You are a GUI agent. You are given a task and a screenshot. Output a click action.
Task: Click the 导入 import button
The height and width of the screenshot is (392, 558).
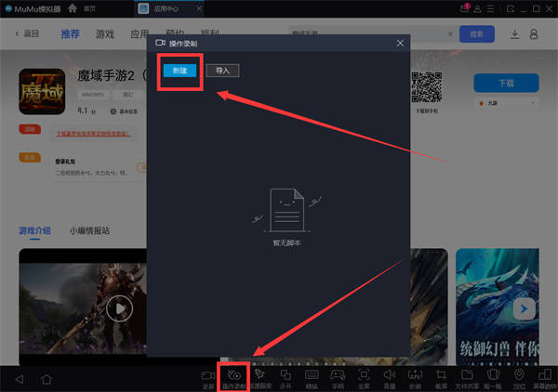[221, 71]
